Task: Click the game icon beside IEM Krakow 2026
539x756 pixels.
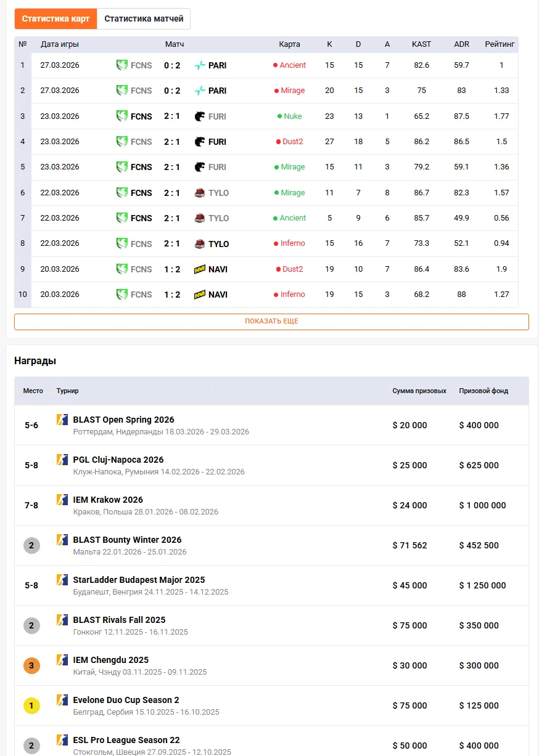Action: (x=62, y=500)
